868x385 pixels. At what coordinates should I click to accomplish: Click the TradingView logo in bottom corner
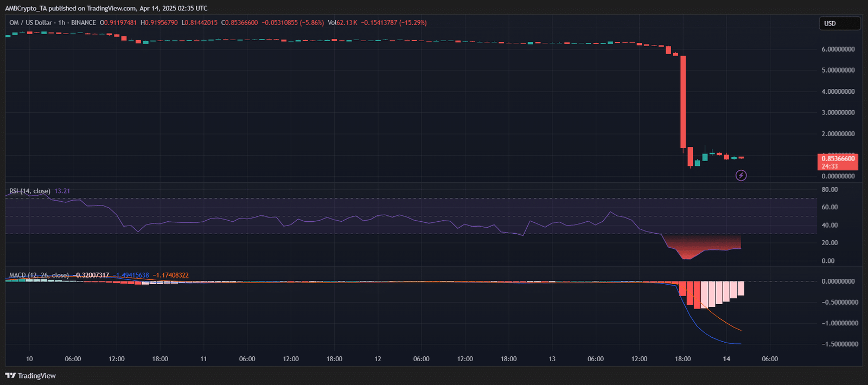coord(30,376)
